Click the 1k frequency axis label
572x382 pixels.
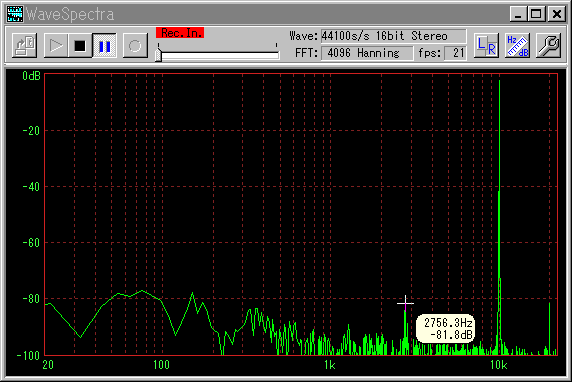pos(329,364)
